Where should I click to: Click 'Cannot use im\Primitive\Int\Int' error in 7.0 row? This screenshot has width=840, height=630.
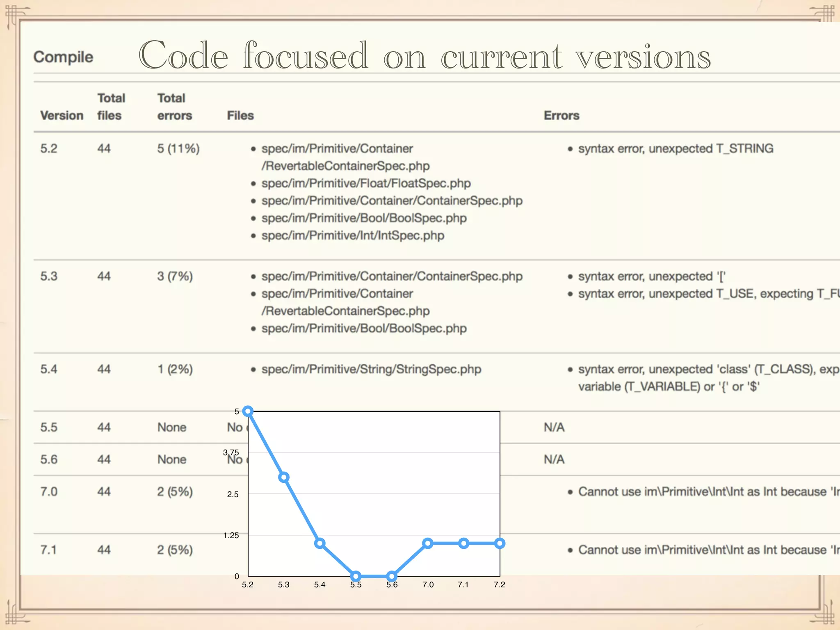coord(709,492)
